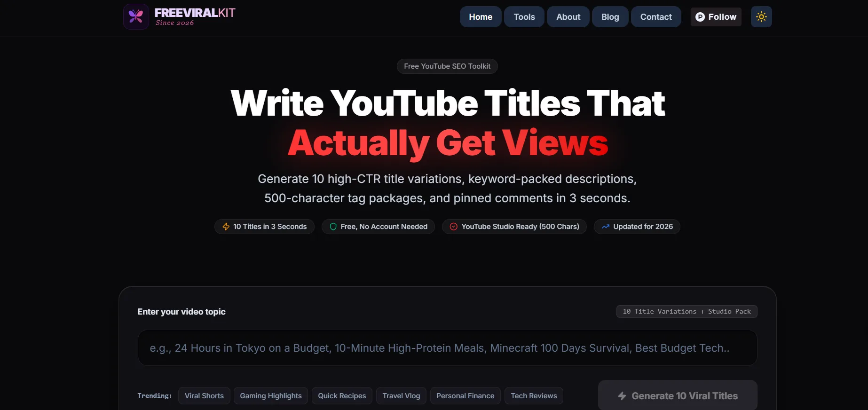Open the Blog page
Image resolution: width=868 pixels, height=410 pixels.
(610, 17)
